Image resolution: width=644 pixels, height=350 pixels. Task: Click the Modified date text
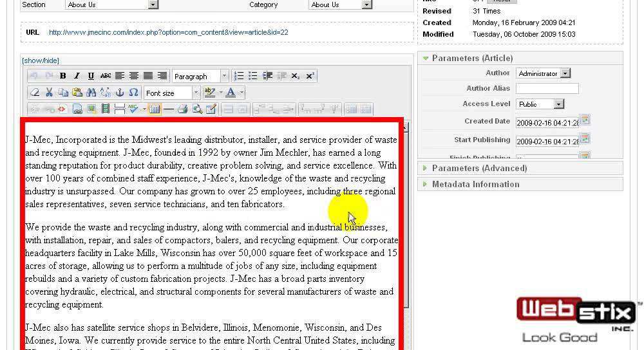coord(524,34)
